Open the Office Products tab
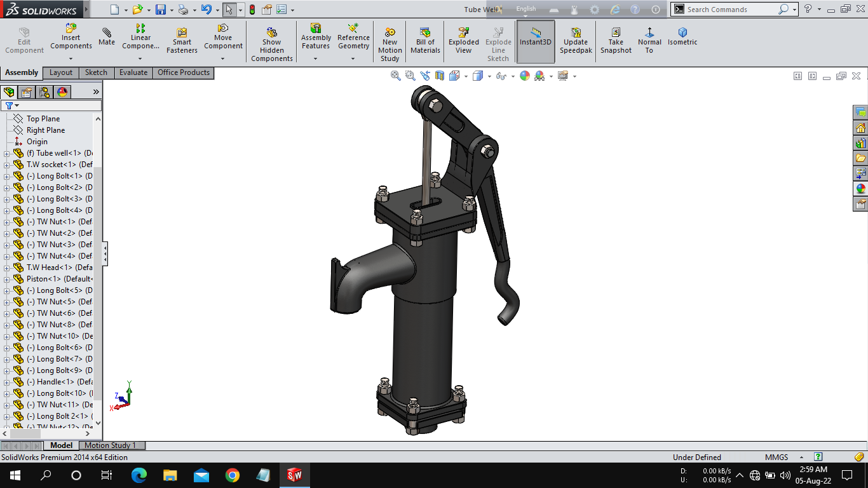The width and height of the screenshot is (868, 488). pyautogui.click(x=184, y=72)
